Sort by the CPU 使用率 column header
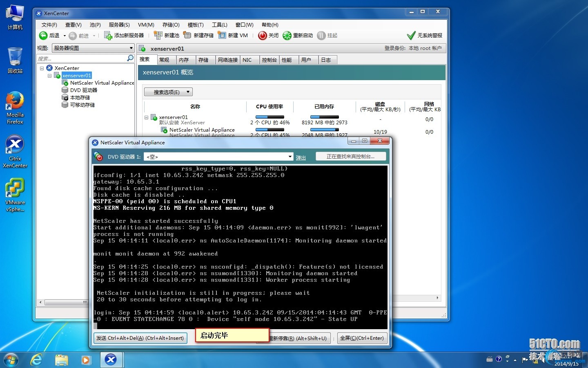The image size is (588, 368). [x=269, y=107]
